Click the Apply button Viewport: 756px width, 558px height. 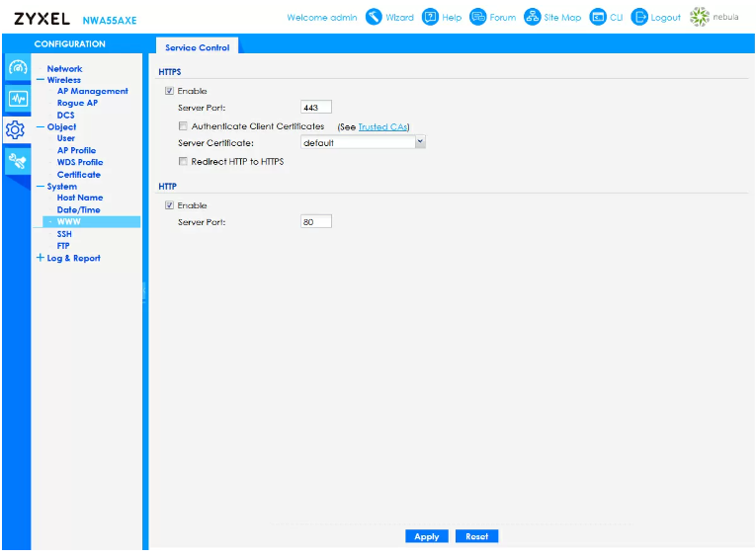click(426, 536)
